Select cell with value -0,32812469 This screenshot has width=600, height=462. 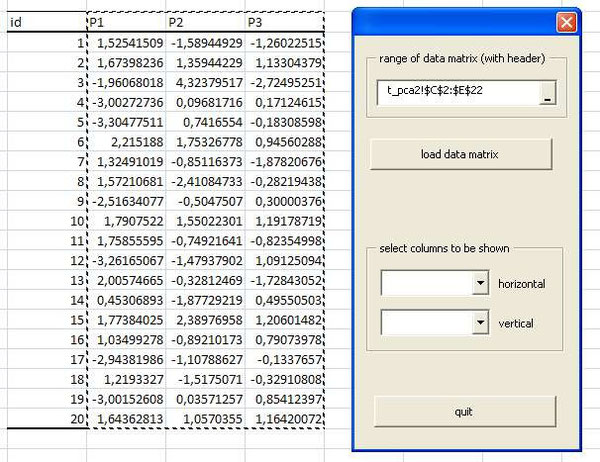point(205,281)
